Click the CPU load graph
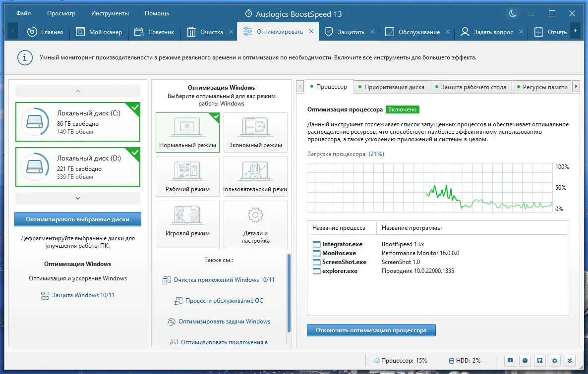 pos(430,188)
